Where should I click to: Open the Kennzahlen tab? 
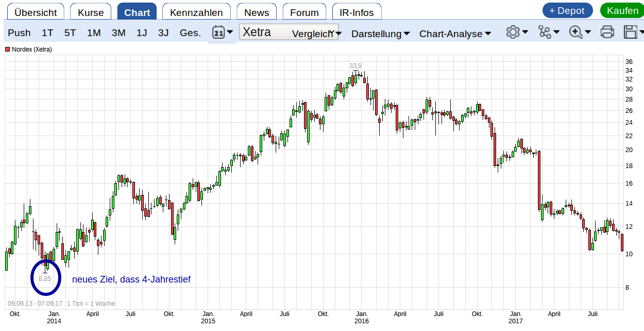point(196,12)
